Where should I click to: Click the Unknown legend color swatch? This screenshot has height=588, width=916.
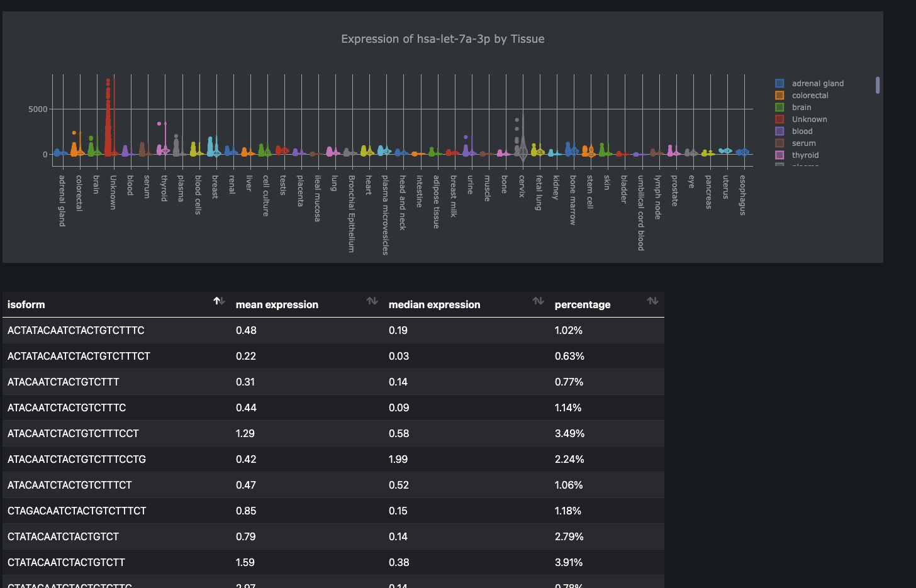[779, 119]
